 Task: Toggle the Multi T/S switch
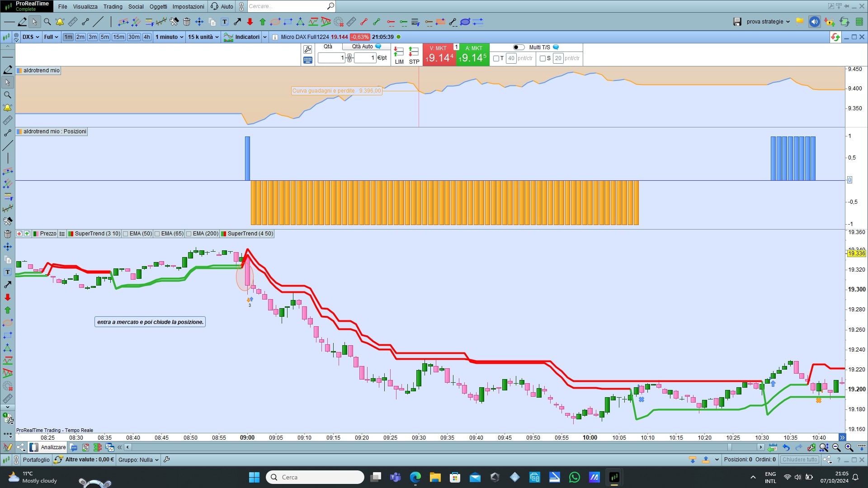point(519,47)
